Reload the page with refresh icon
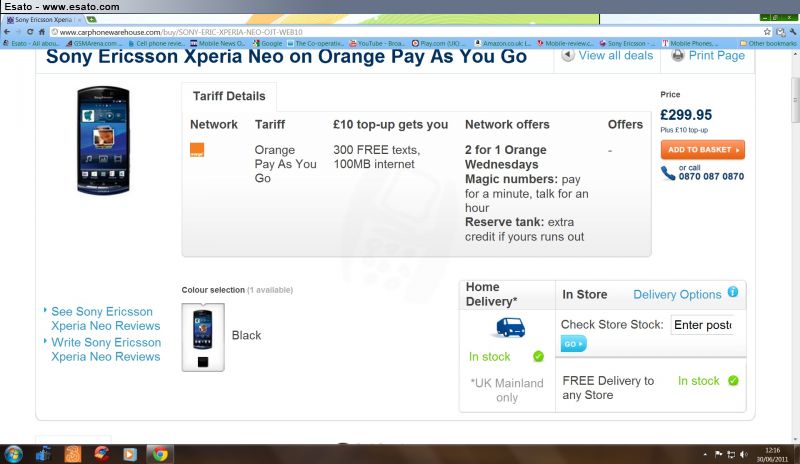This screenshot has width=800, height=464. pyautogui.click(x=30, y=32)
